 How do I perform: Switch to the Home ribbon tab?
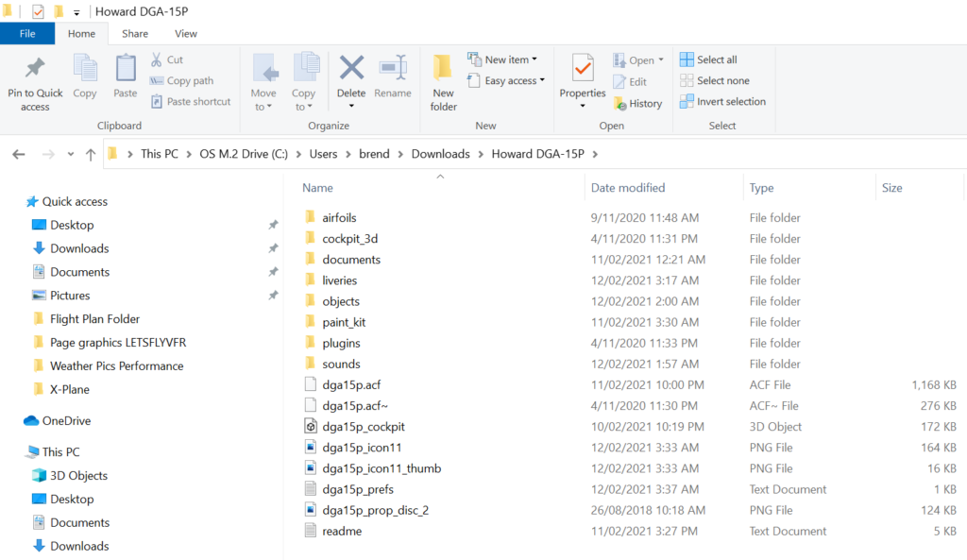[x=81, y=34]
